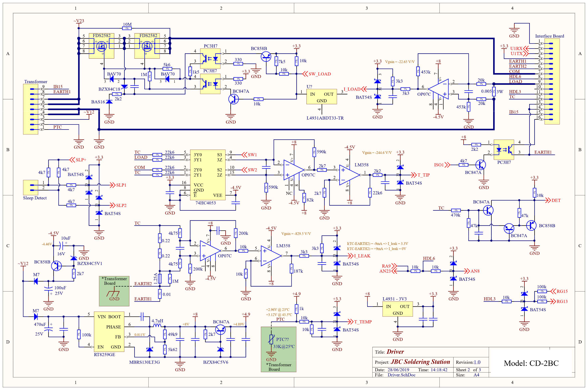Viewport: 588px width, 390px height.
Task: Select the Transformer connector symbol
Action: [x=31, y=109]
